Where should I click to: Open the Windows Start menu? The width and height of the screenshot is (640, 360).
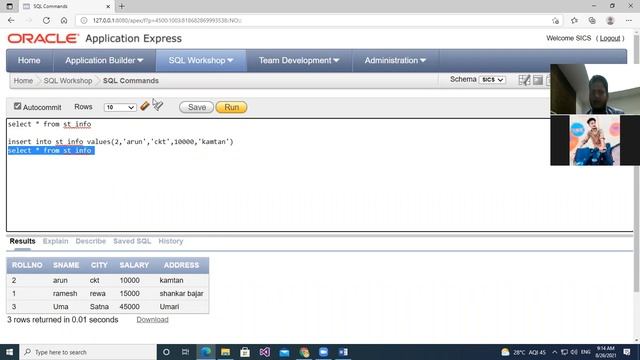point(9,352)
